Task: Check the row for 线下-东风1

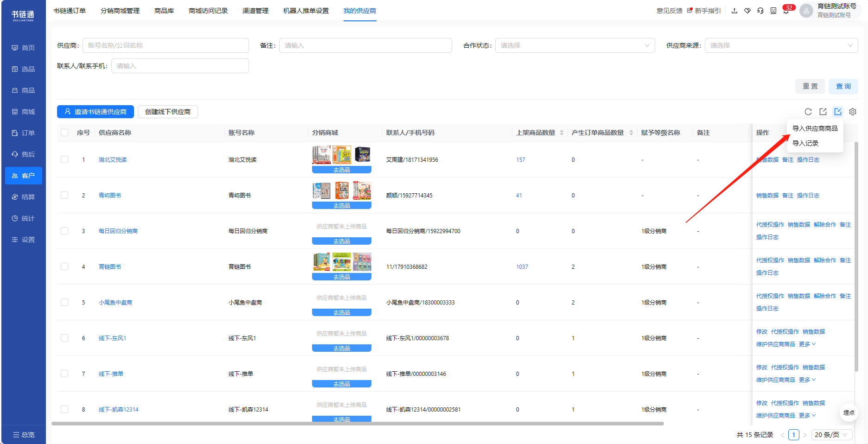Action: pyautogui.click(x=64, y=338)
